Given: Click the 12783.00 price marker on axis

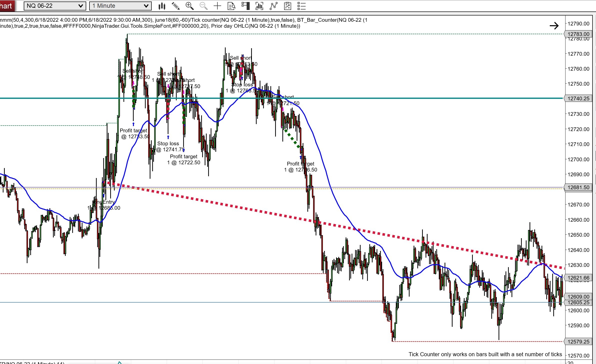Looking at the screenshot, I should [578, 34].
